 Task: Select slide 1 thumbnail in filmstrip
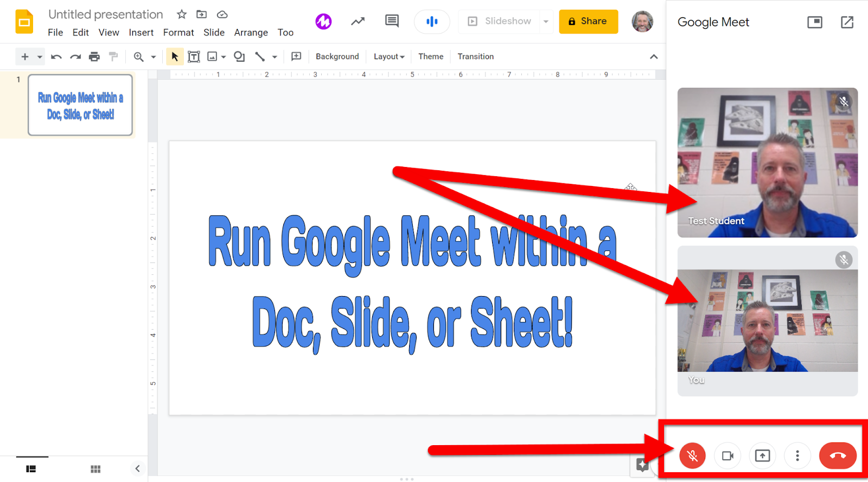coord(80,105)
